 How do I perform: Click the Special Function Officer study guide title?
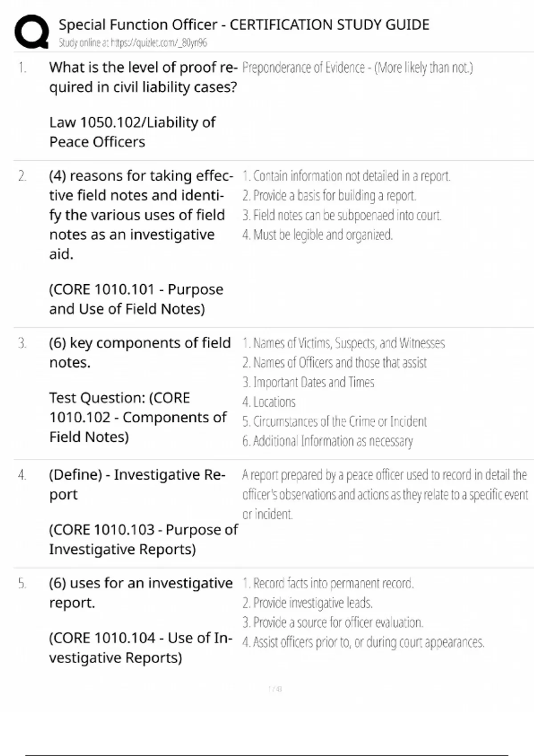coord(244,24)
